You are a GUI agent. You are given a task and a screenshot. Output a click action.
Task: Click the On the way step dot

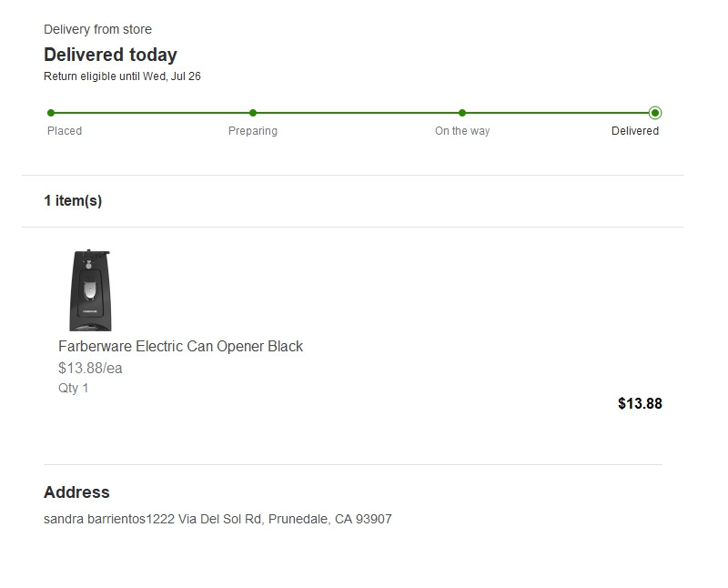462,113
